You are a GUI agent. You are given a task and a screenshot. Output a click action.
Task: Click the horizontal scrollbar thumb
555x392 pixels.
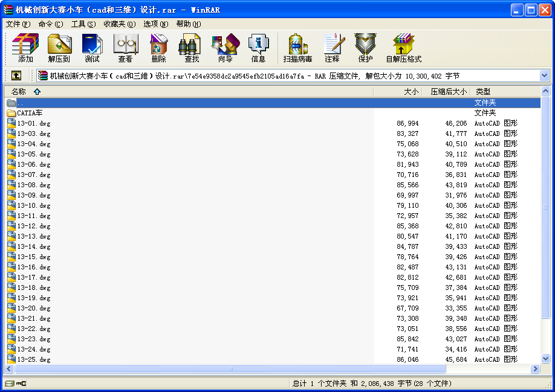point(230,368)
